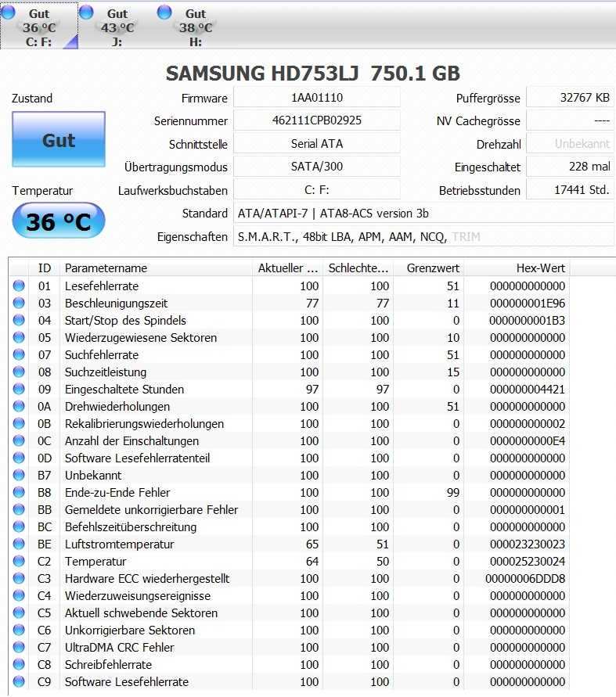Click the Übertragungsmodus field SATA/300
Screen dimensions: 616x697
point(317,167)
